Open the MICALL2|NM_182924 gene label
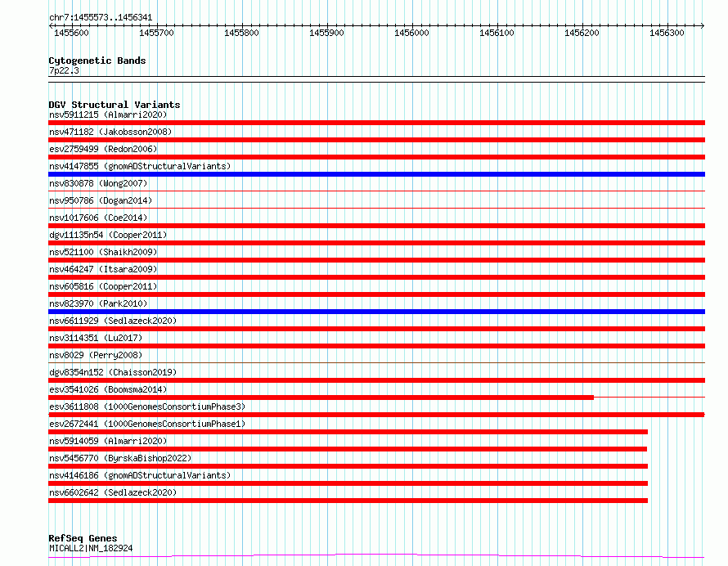The image size is (728, 566). click(91, 548)
